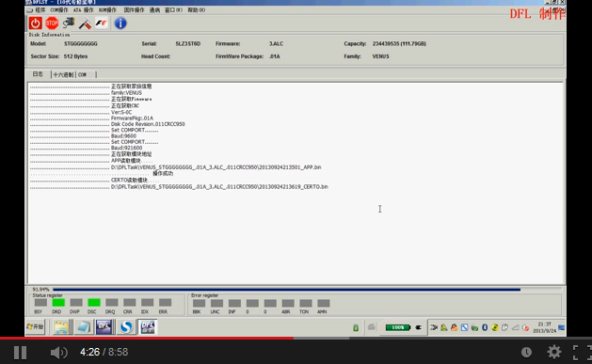592x364 pixels.
Task: Click the Firmware value 3.ALC
Action: [x=276, y=44]
